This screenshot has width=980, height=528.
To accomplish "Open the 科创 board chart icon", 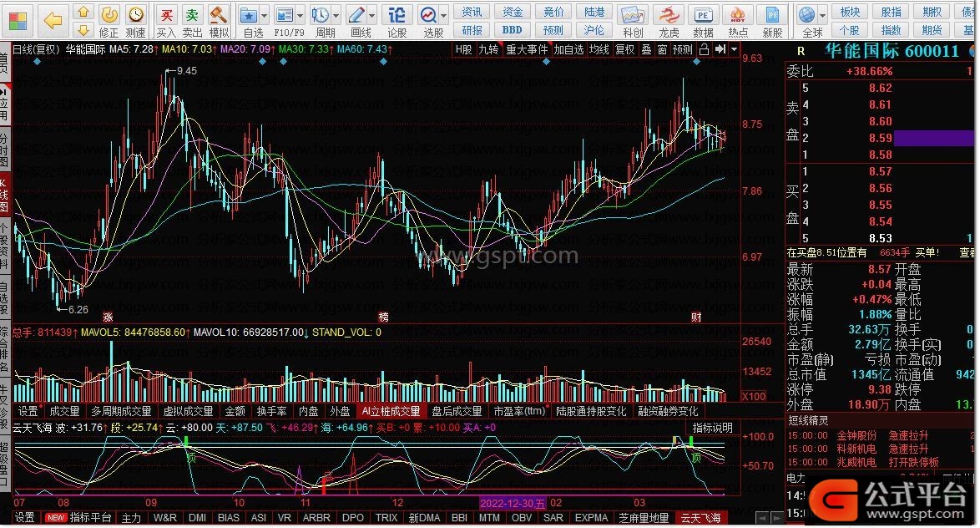I will 633,21.
